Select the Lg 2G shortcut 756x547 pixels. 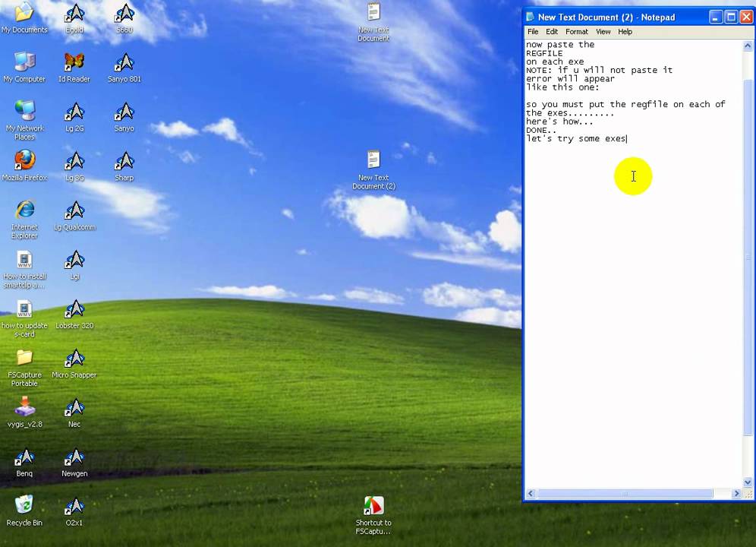tap(74, 117)
